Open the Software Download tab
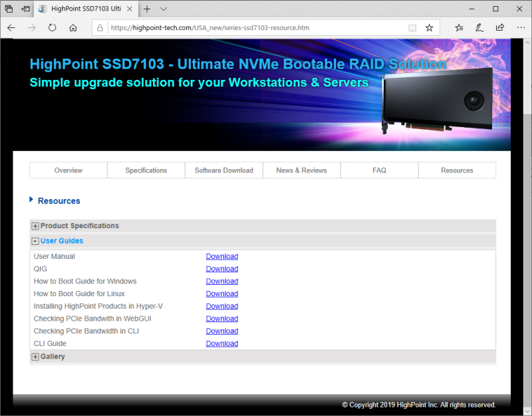Image resolution: width=532 pixels, height=416 pixels. (224, 170)
